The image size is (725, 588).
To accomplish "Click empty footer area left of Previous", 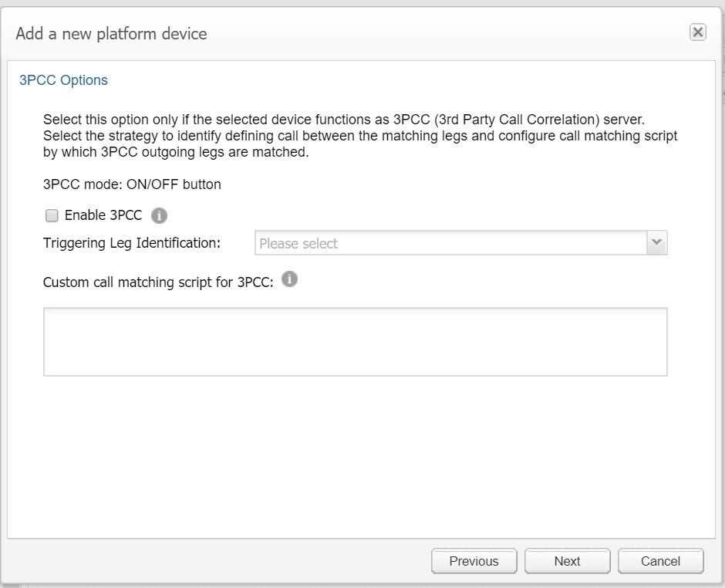I will click(216, 561).
